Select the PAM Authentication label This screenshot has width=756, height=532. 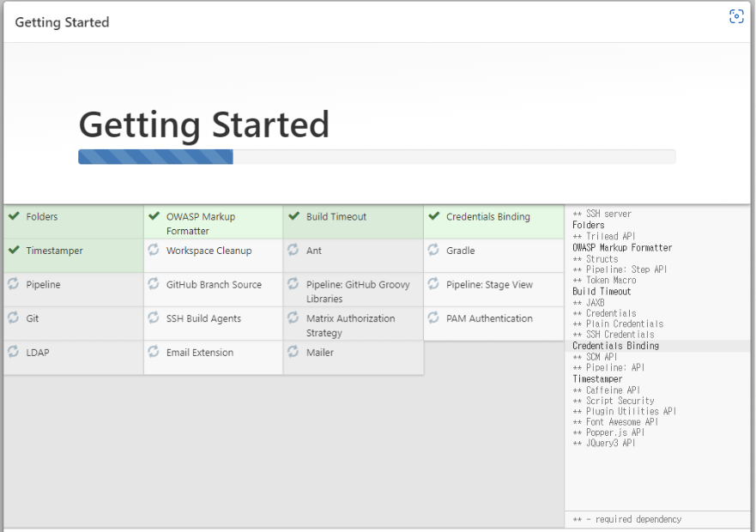point(489,318)
